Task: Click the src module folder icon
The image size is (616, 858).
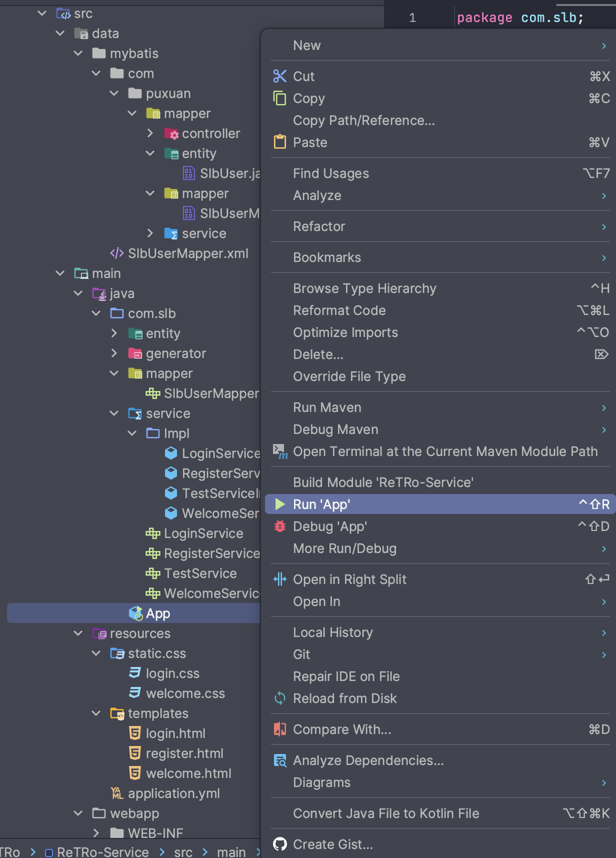Action: point(63,13)
